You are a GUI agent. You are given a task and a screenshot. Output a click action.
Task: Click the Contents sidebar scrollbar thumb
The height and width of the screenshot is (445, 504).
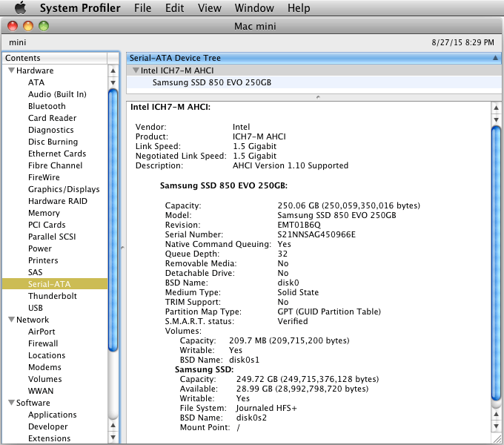pyautogui.click(x=113, y=220)
